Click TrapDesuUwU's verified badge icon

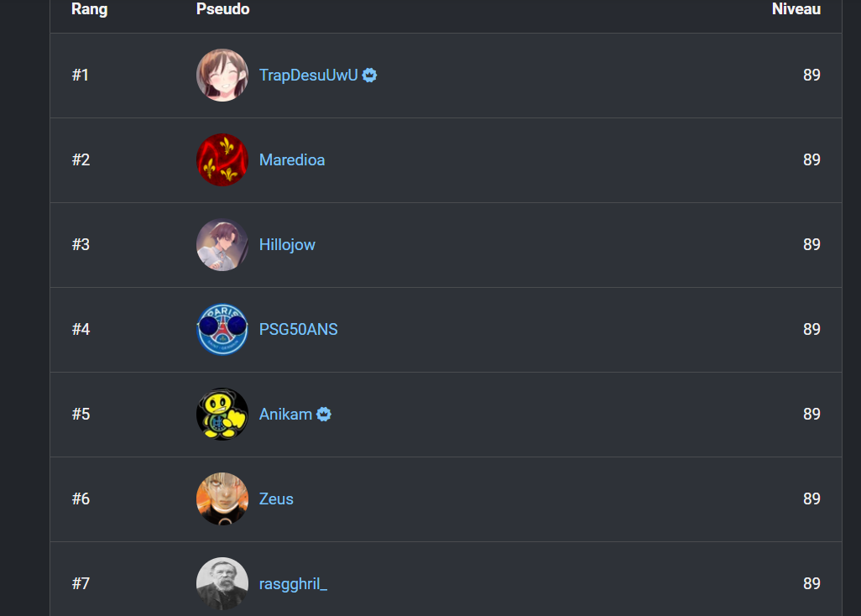click(x=369, y=76)
